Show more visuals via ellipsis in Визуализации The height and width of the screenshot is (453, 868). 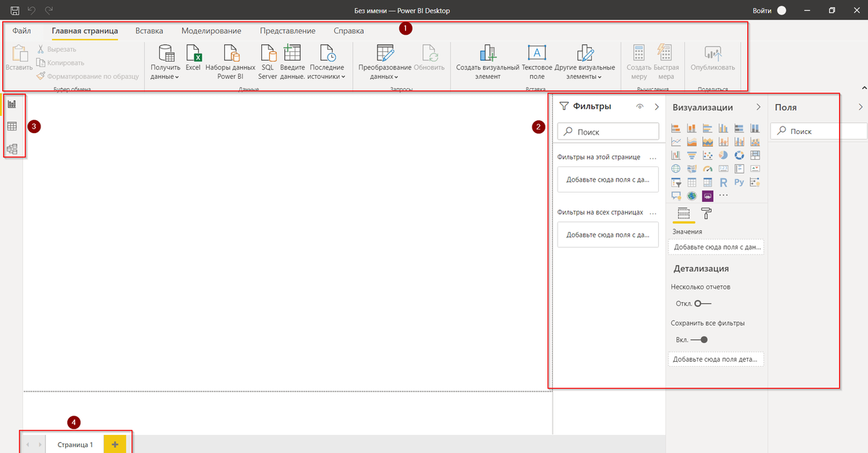723,195
